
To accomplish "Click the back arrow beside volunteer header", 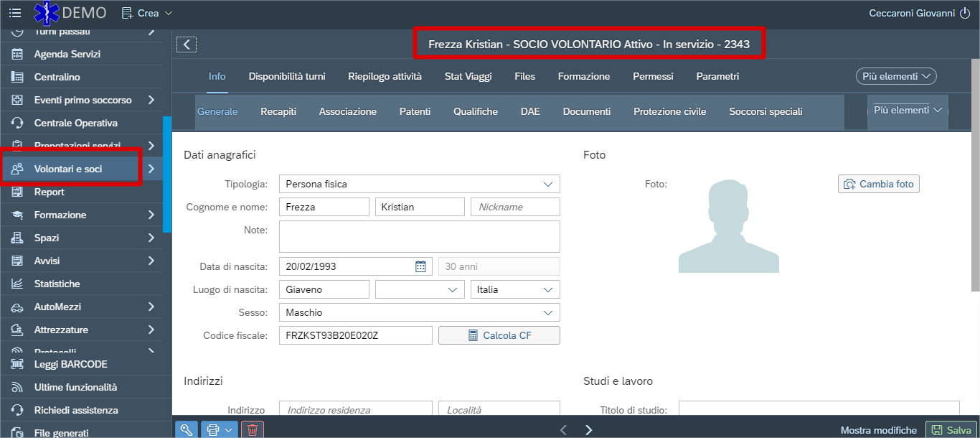I will point(187,45).
